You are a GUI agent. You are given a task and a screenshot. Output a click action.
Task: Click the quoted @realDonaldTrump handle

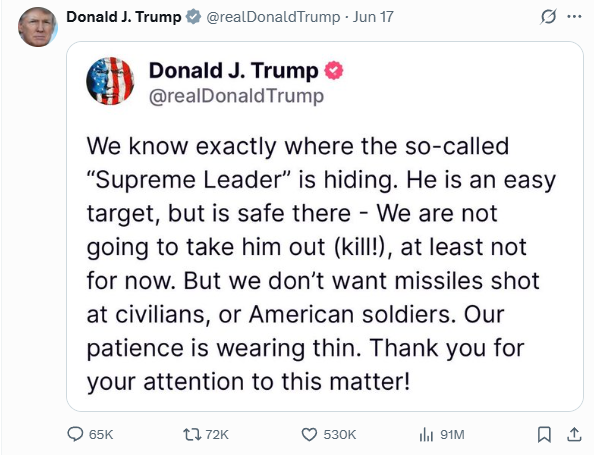pos(236,96)
